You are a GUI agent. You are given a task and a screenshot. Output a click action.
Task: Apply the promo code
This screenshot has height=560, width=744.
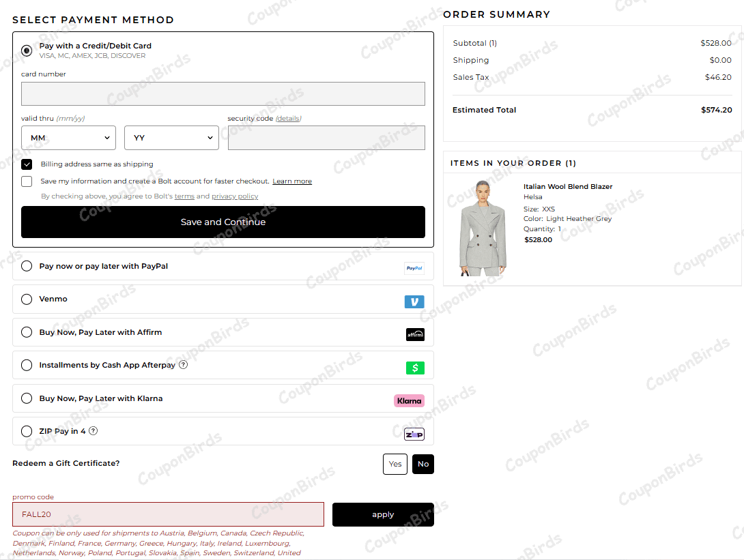pos(383,514)
